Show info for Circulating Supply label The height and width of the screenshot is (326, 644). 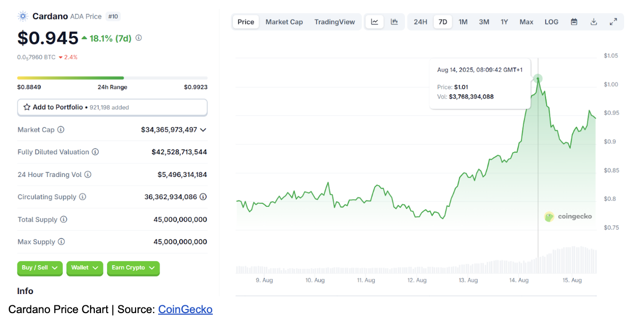click(82, 197)
